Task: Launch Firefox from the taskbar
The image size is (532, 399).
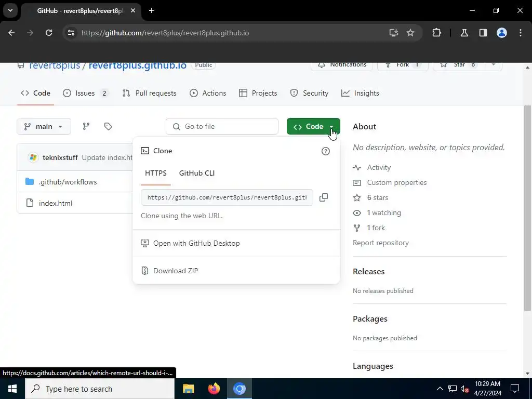Action: coord(214,389)
